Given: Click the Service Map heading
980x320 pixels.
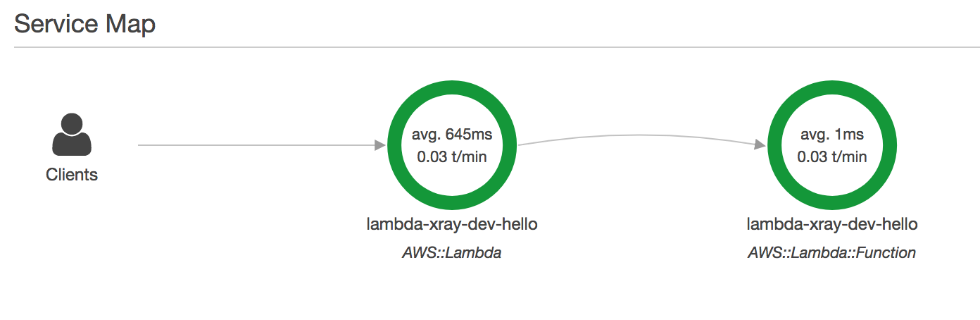Looking at the screenshot, I should coord(85,24).
